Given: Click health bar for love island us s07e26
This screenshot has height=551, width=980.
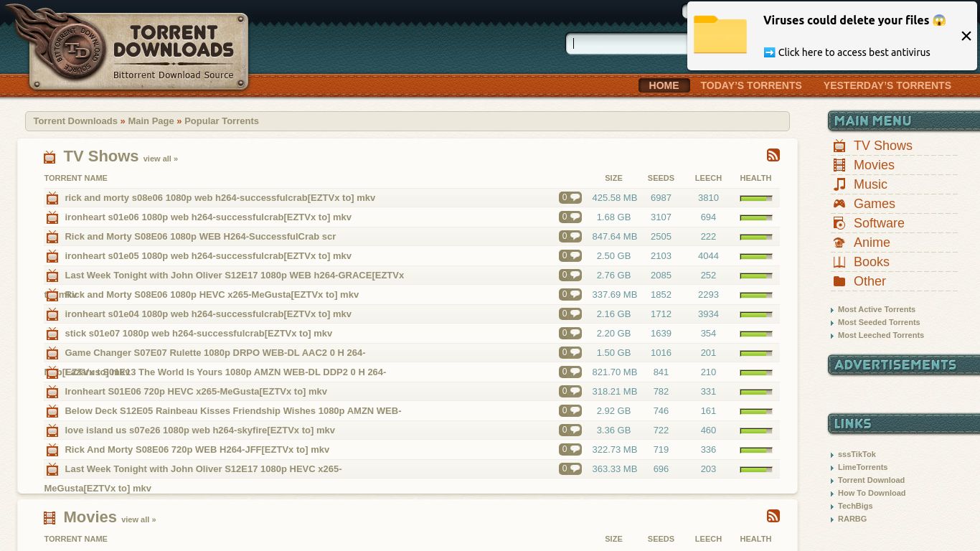Looking at the screenshot, I should 756,431.
